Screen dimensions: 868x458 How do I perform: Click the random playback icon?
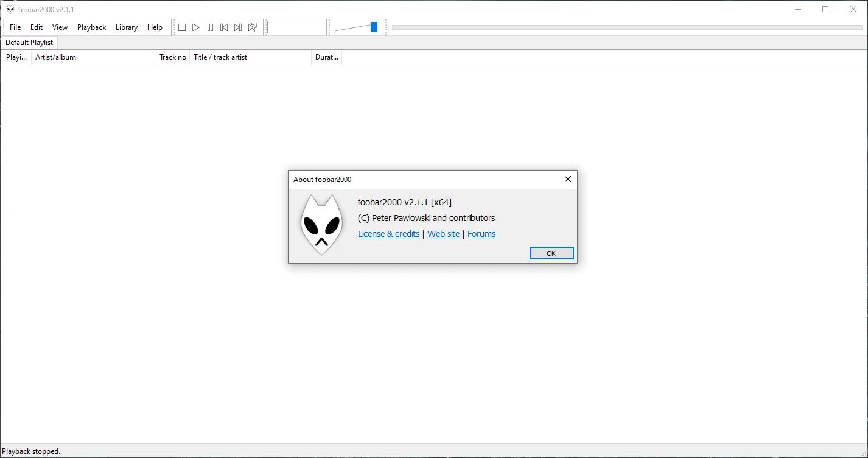click(x=252, y=27)
